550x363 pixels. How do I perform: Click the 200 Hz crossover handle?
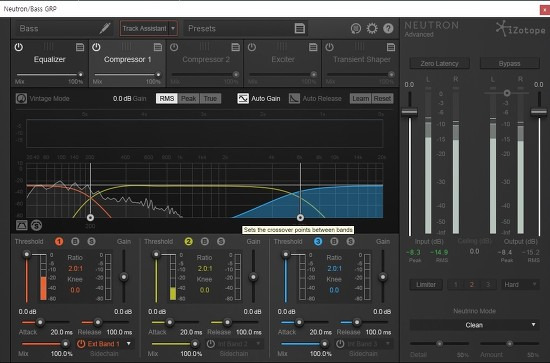click(x=90, y=217)
